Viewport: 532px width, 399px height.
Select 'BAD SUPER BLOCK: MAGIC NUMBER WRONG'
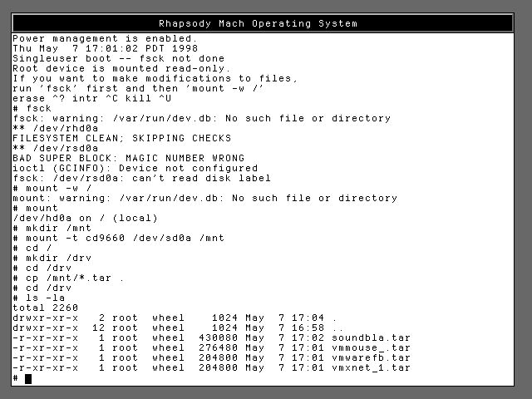(x=129, y=158)
